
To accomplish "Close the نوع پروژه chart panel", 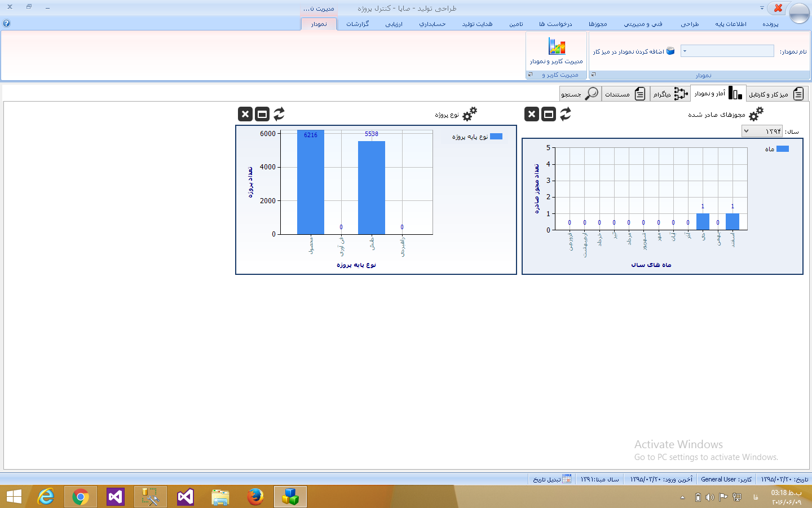I will click(245, 114).
